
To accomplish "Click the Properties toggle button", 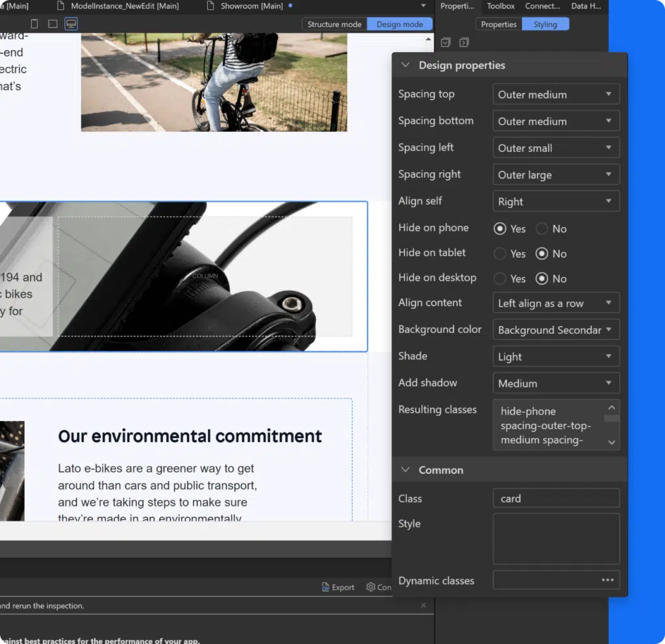I will [499, 24].
